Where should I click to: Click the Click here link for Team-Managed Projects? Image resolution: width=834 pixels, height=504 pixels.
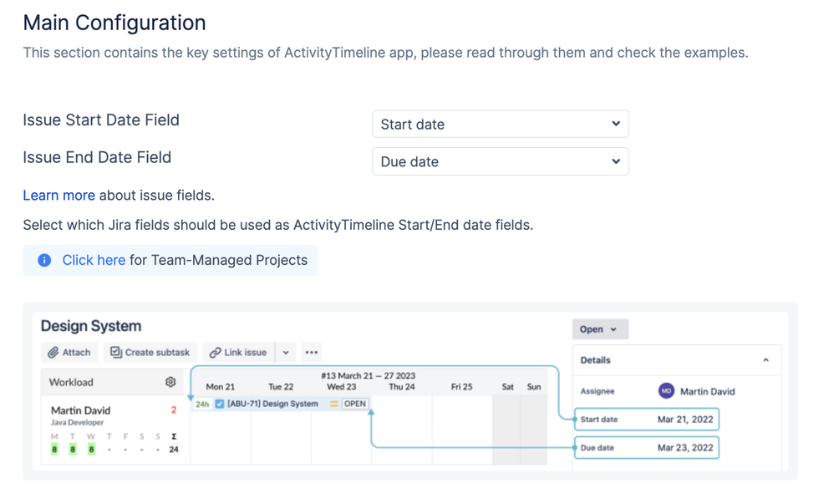(x=94, y=260)
